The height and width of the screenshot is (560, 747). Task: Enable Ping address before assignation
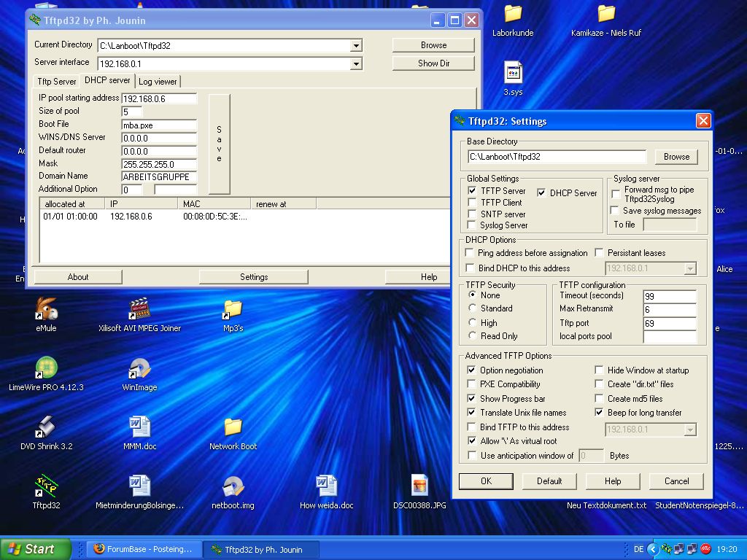[470, 252]
